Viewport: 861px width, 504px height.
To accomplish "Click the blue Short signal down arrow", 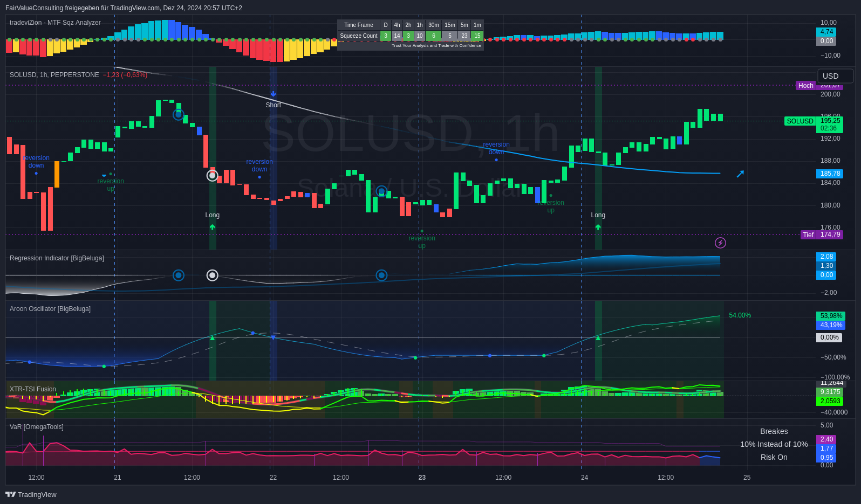I will 273,94.
